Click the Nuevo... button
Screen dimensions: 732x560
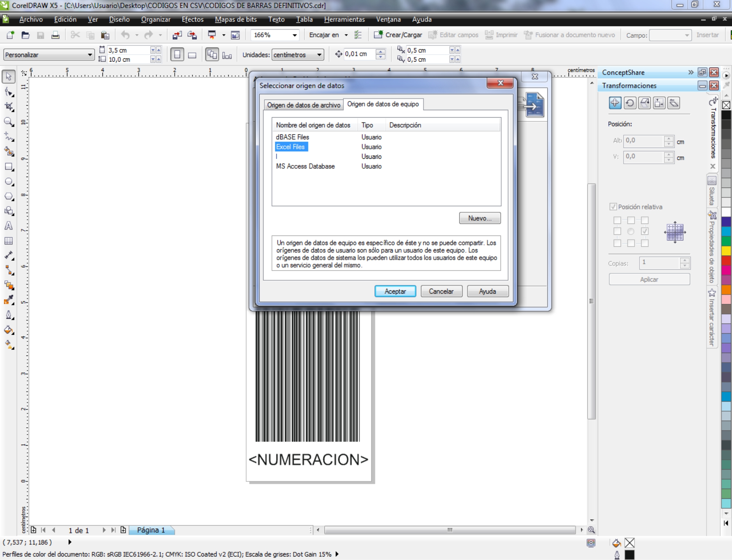click(x=479, y=218)
